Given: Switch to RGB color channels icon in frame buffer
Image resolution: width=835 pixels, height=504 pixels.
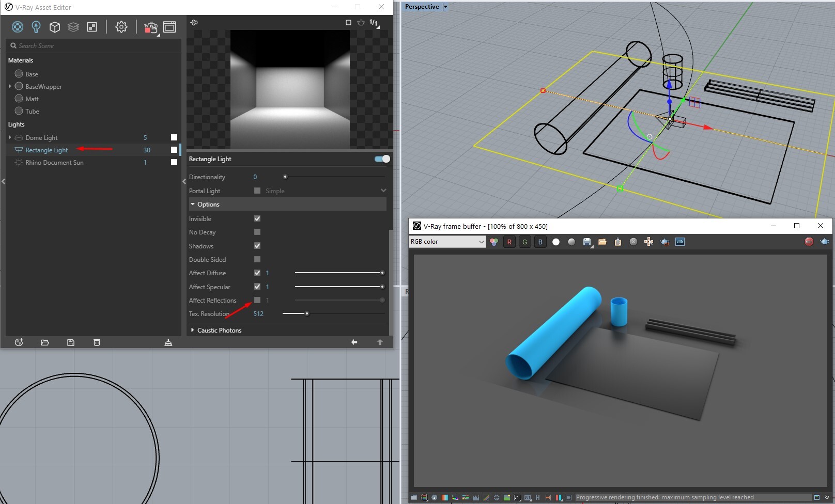Looking at the screenshot, I should coord(494,242).
